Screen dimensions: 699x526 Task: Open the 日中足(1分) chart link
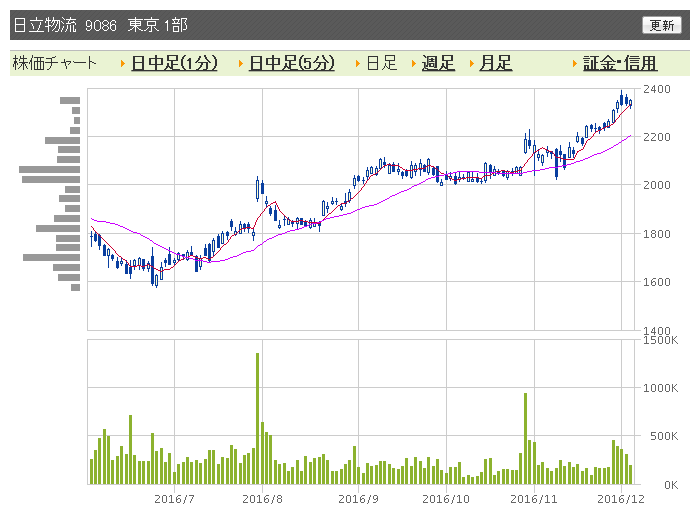coord(174,63)
